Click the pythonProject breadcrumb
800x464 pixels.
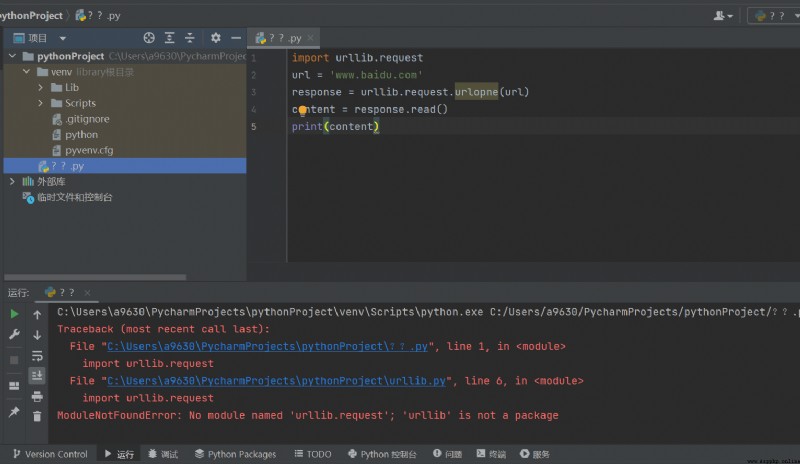point(32,16)
